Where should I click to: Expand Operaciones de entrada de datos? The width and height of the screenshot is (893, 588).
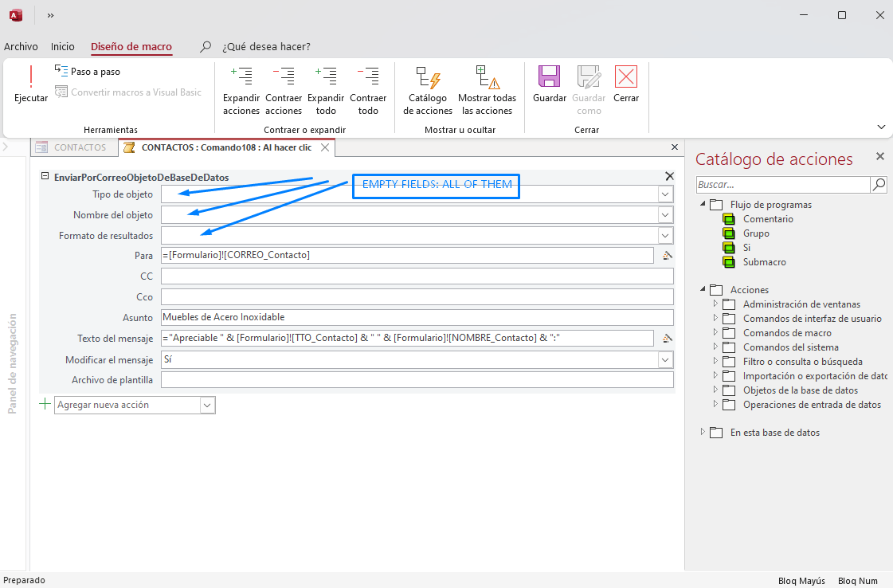pos(716,403)
